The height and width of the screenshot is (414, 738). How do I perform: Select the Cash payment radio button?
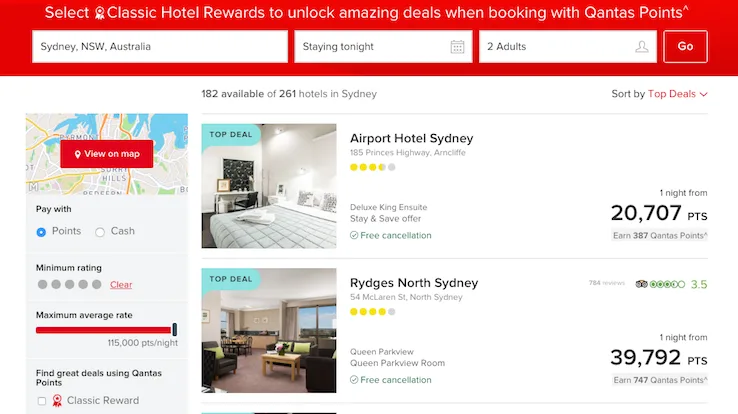point(100,232)
